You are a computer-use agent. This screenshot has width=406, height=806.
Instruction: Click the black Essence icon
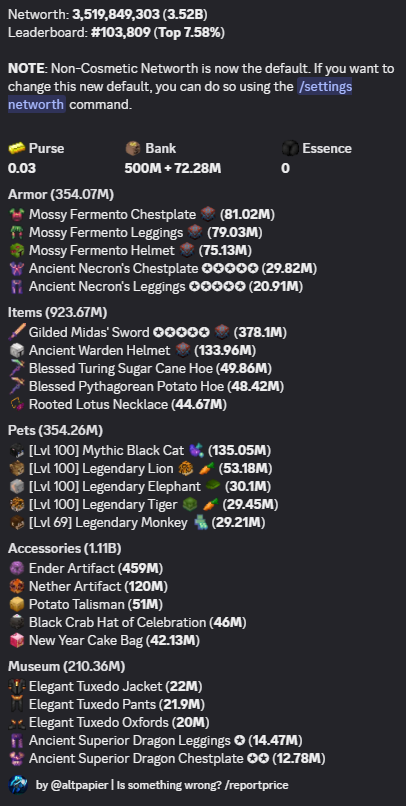pos(290,149)
